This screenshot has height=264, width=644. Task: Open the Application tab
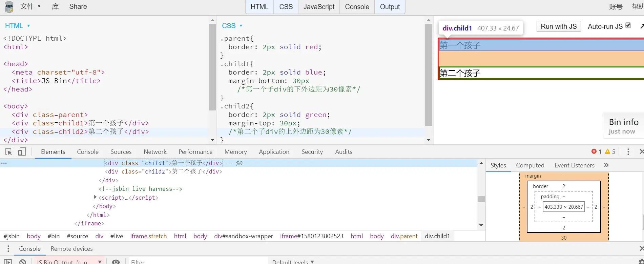tap(274, 152)
